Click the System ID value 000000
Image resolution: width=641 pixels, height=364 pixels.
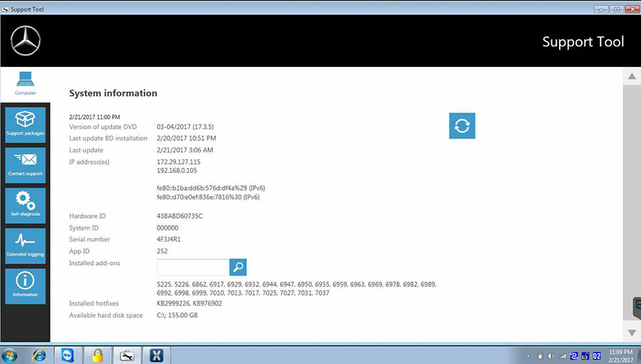click(167, 228)
